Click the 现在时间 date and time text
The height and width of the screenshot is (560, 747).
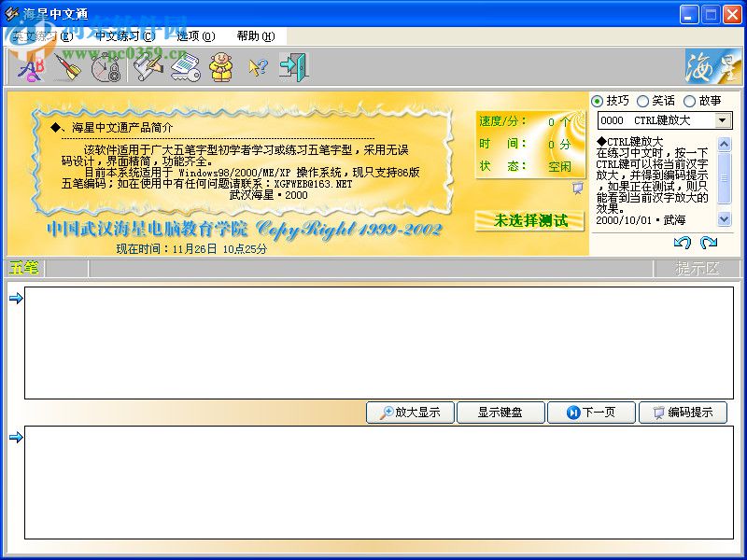click(x=191, y=248)
